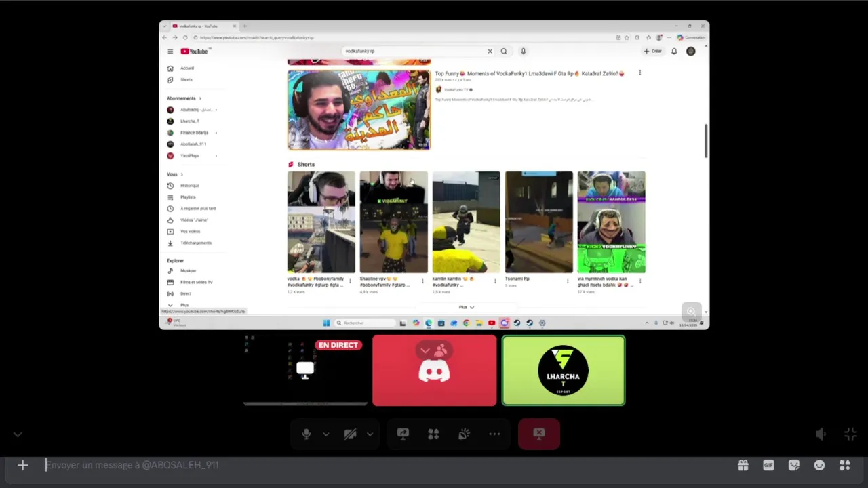Click the plus attach button in message bar
This screenshot has height=488, width=868.
[22, 465]
